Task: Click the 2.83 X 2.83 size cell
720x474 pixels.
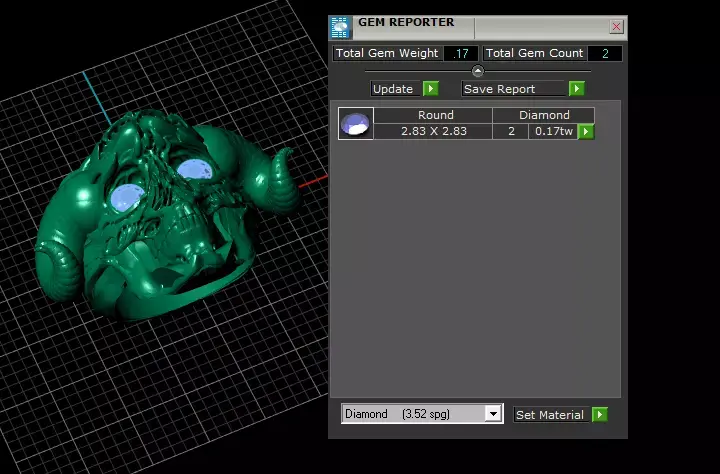Action: coord(433,131)
